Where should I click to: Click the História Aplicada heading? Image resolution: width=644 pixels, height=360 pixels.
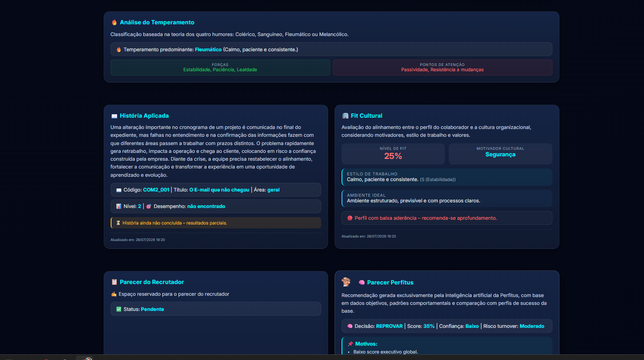click(x=144, y=116)
